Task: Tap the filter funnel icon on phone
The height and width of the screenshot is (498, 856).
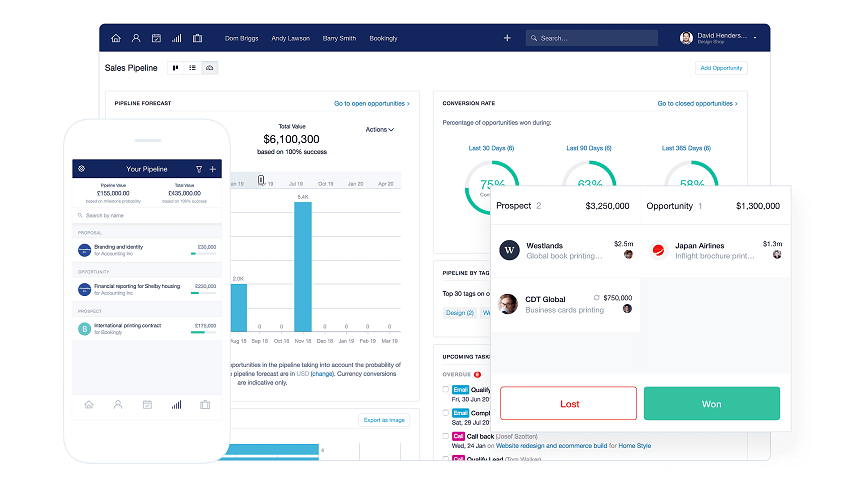Action: [199, 169]
